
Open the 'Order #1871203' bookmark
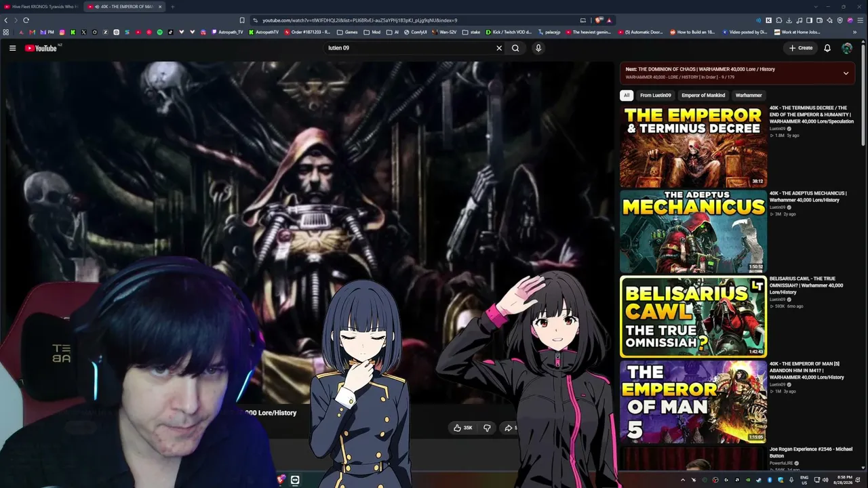(x=307, y=32)
